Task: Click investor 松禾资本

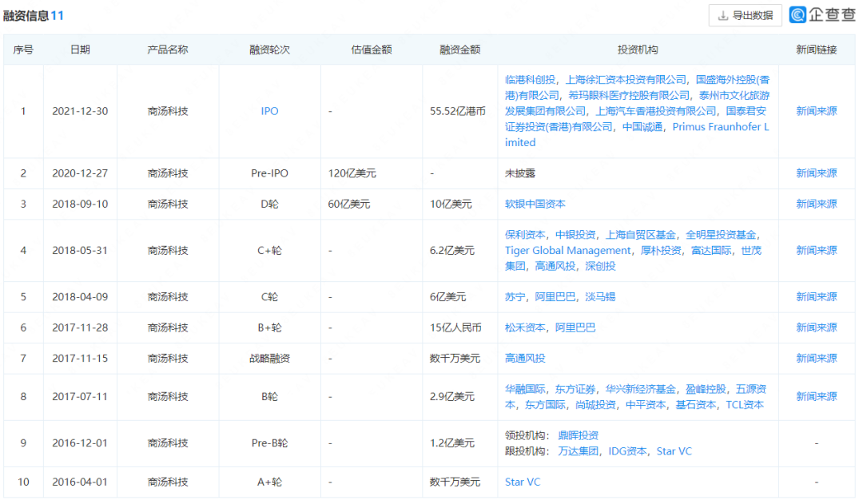Action: [525, 328]
